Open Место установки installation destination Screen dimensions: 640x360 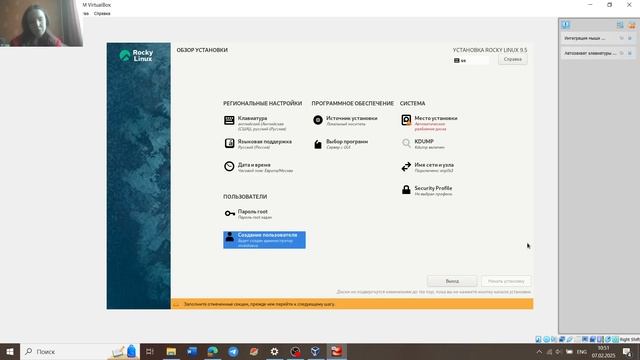[429, 123]
